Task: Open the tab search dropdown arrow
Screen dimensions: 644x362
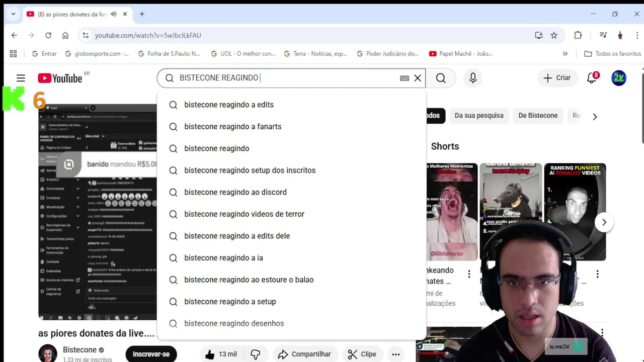Action: click(x=13, y=14)
